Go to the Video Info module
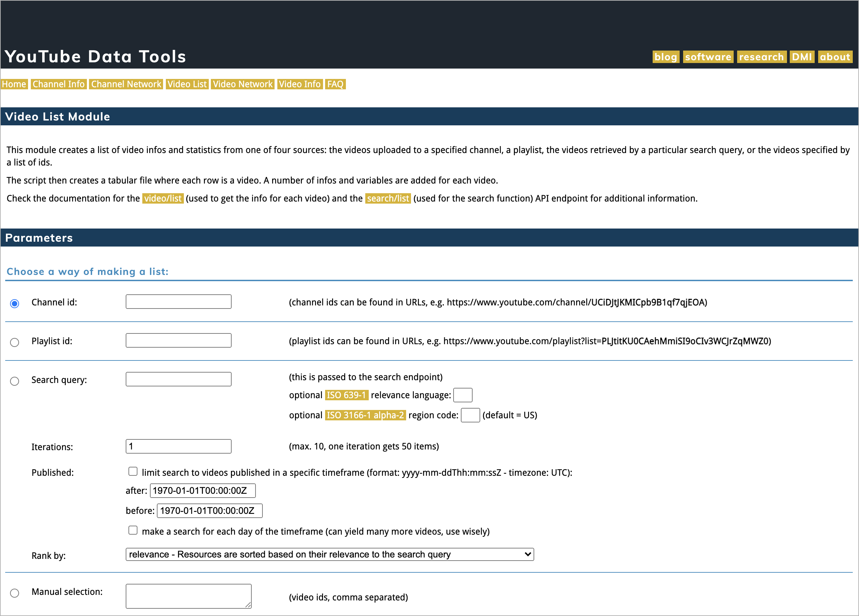Viewport: 859px width, 616px height. tap(299, 84)
